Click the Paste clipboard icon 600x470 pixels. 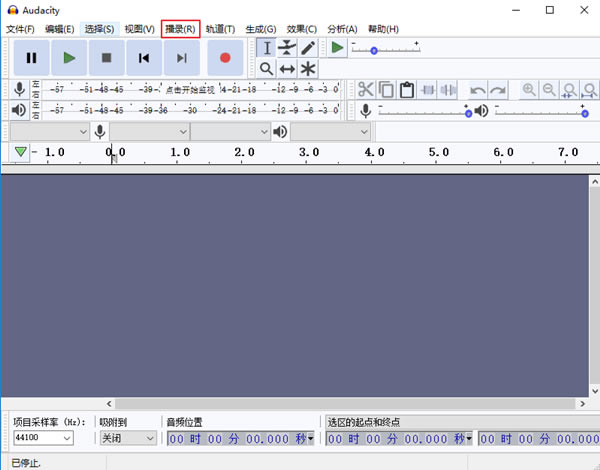click(x=407, y=90)
